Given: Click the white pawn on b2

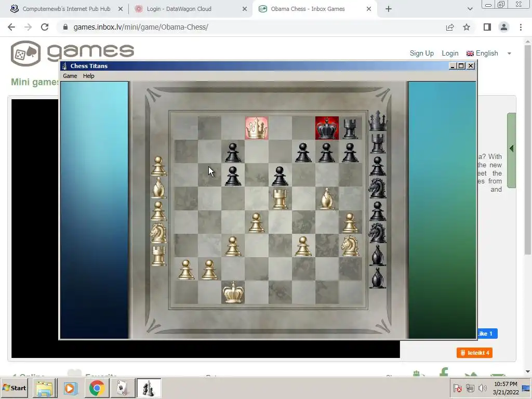Looking at the screenshot, I should (209, 269).
